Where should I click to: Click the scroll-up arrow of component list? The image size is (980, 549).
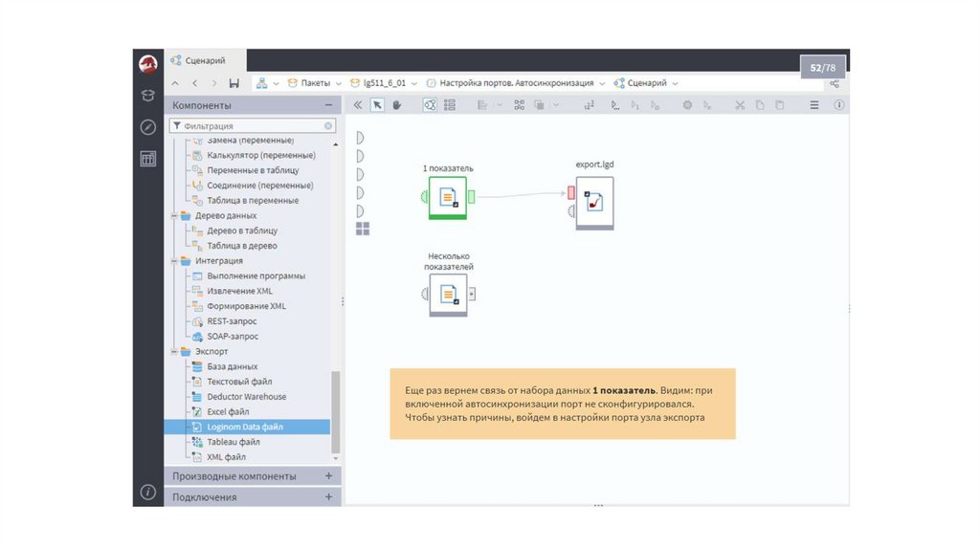pos(336,144)
